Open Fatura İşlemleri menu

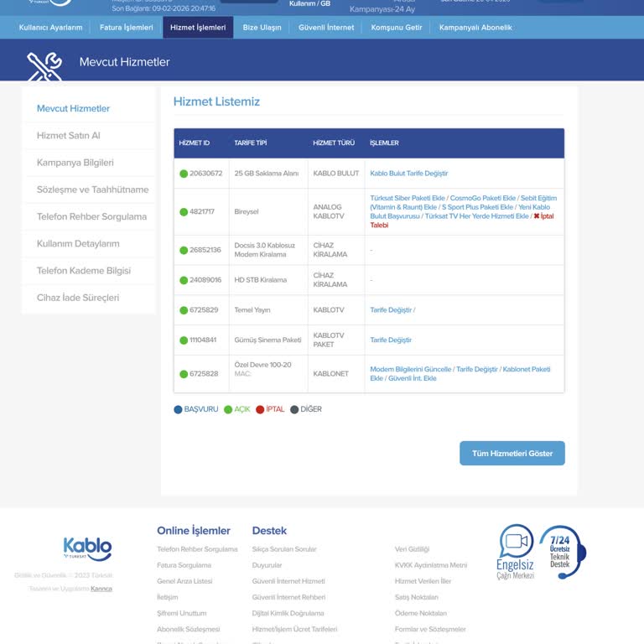[126, 28]
